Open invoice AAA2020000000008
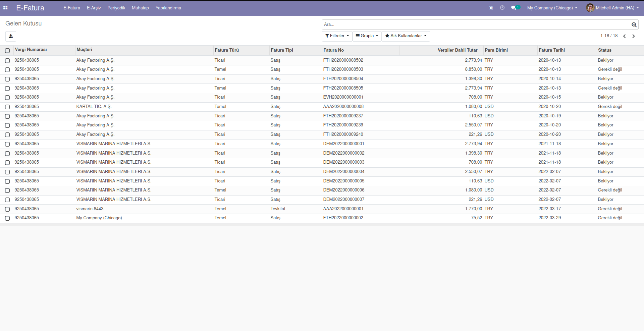The image size is (644, 331). pos(343,107)
